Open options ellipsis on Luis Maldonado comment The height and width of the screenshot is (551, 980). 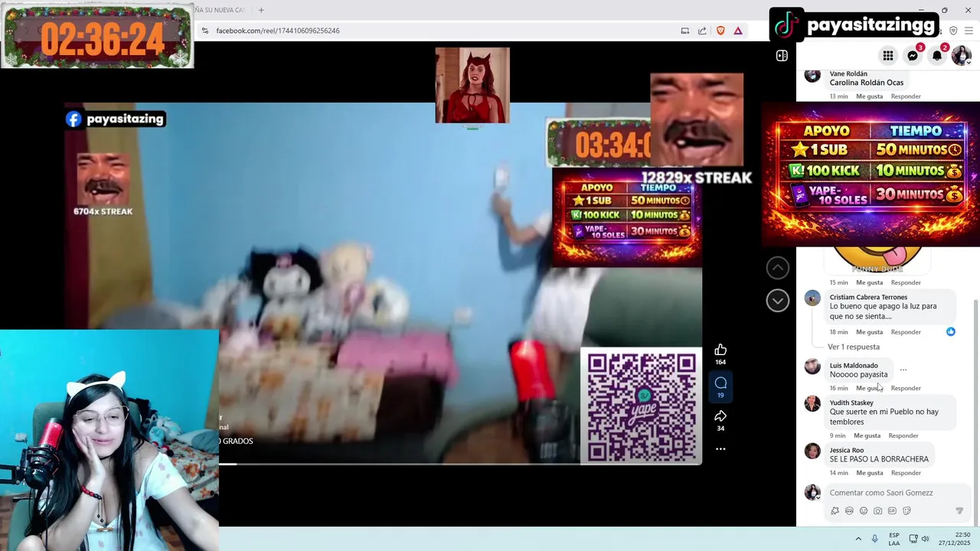903,370
